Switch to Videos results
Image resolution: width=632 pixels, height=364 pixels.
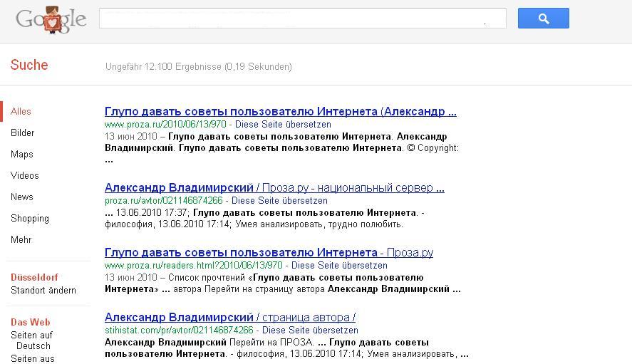coord(24,175)
